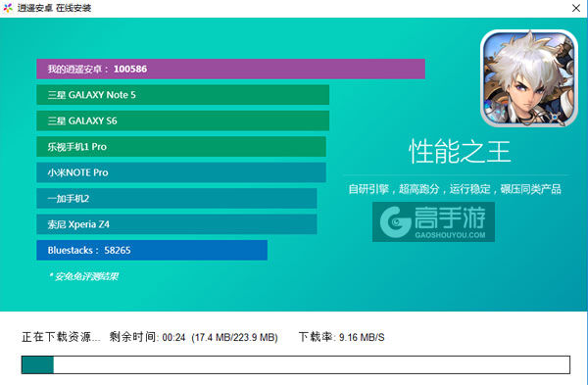
Task: Click the 三星 GALAXY S6 bar
Action: pos(182,120)
